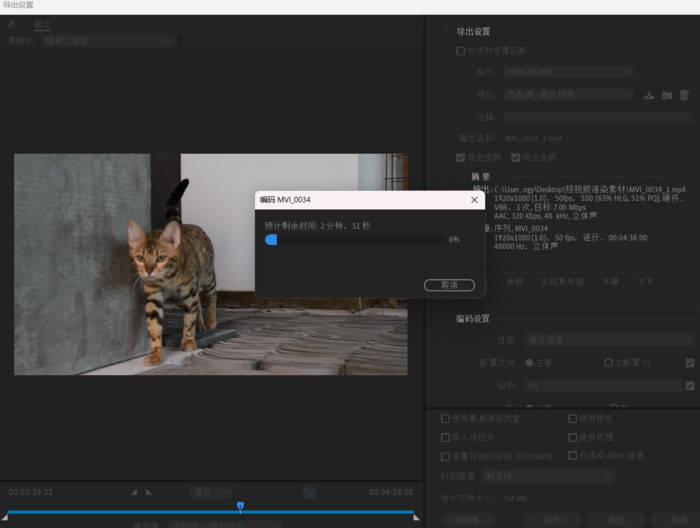Open the 时间插值 dropdown
The image size is (700, 528).
[549, 476]
